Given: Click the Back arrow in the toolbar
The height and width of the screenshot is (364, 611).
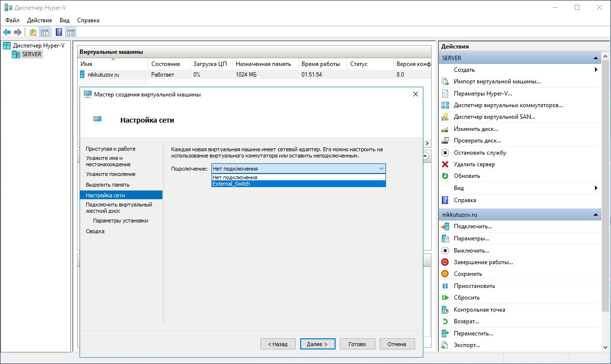Looking at the screenshot, I should pyautogui.click(x=7, y=32).
